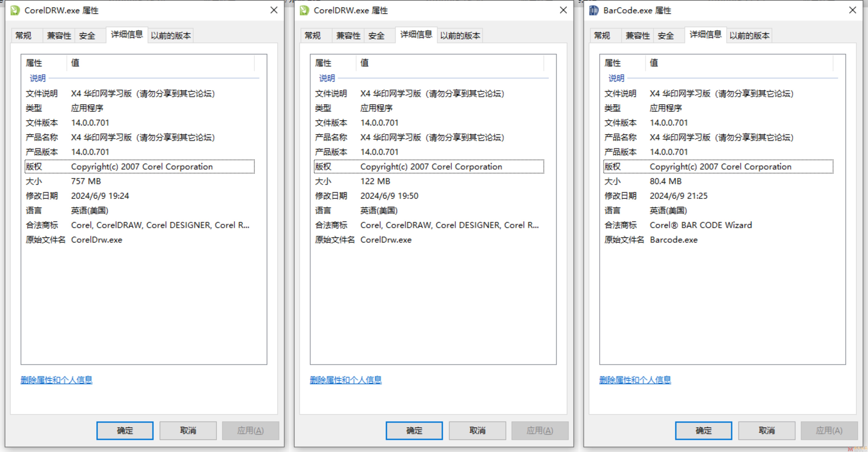
Task: Open 兼容性 tab in 757 MB CorelDRW window
Action: coord(59,35)
